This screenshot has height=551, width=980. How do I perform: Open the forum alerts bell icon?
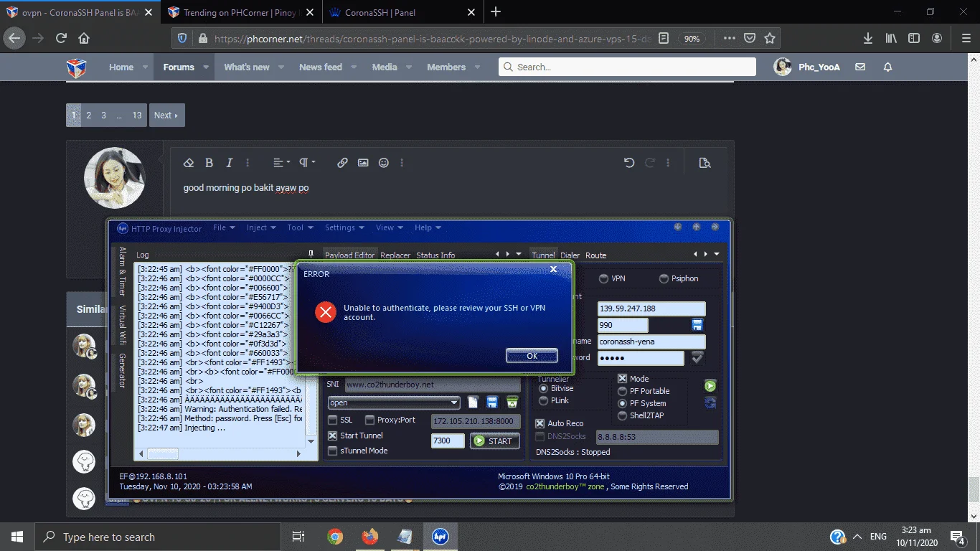point(887,67)
